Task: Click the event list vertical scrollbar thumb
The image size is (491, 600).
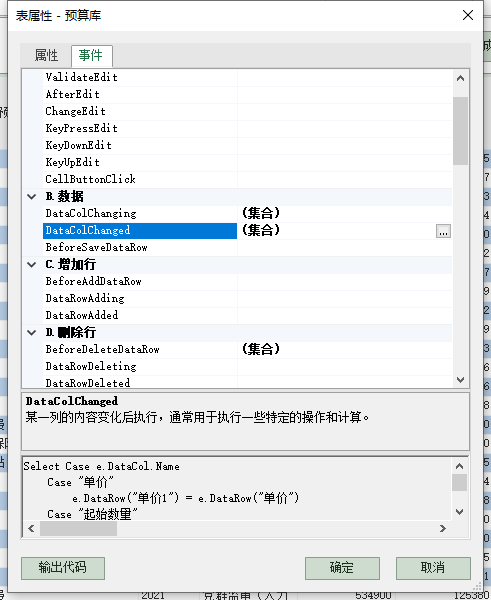Action: pyautogui.click(x=460, y=131)
